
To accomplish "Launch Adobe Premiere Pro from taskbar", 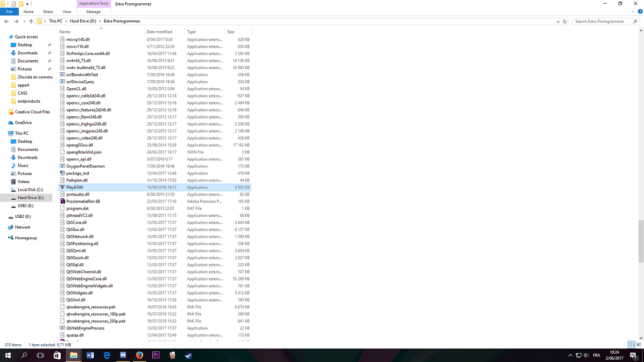I will (156, 355).
